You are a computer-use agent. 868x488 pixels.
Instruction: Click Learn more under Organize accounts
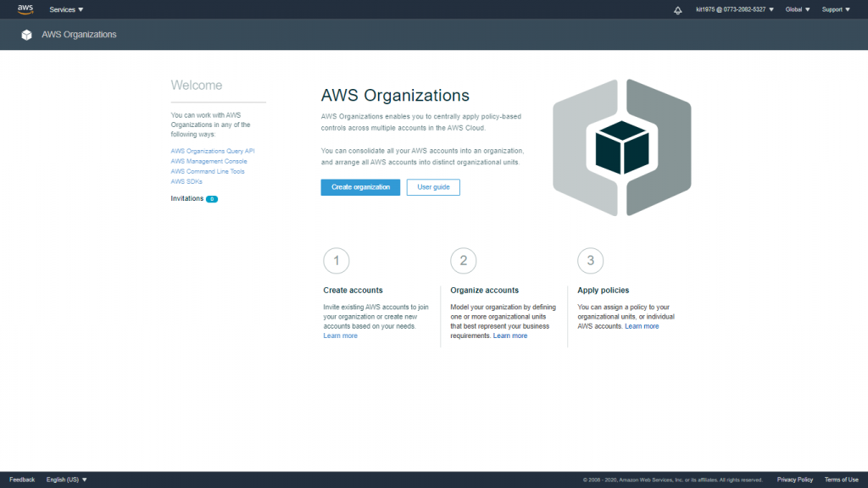click(510, 335)
